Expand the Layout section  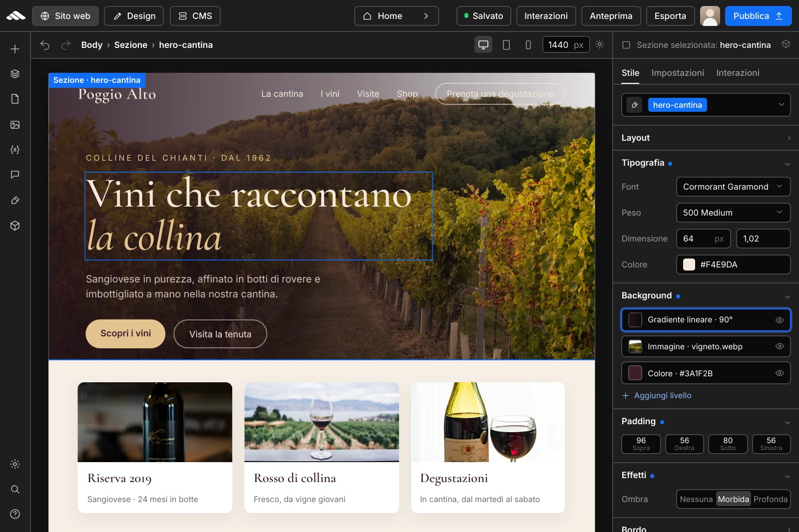click(706, 138)
